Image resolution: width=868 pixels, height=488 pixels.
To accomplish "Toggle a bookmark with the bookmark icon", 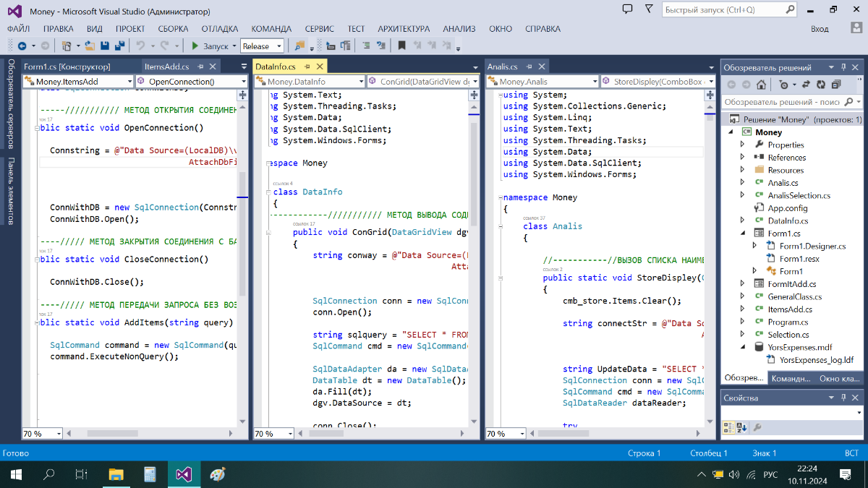I will [x=401, y=46].
